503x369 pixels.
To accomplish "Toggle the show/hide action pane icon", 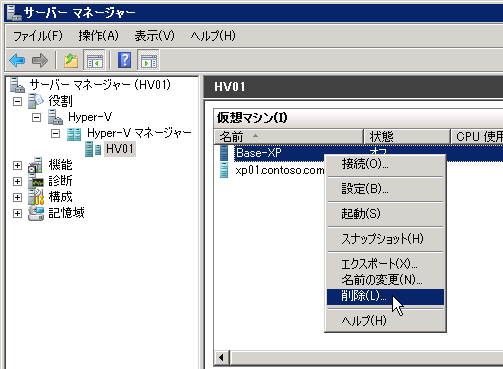I will (149, 60).
